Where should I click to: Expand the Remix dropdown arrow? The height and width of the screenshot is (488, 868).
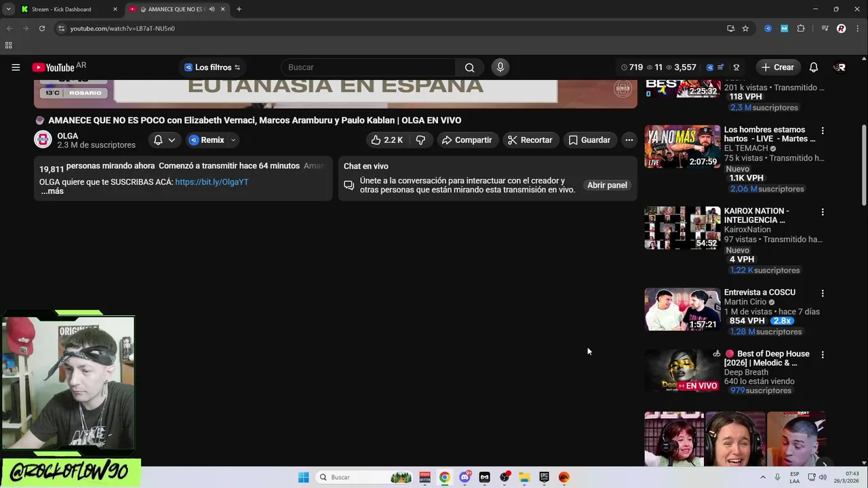point(233,140)
